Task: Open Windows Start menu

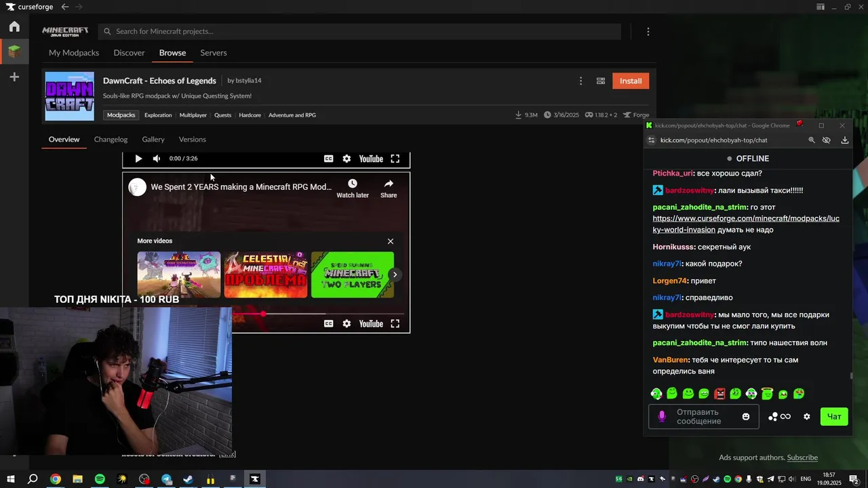Action: click(11, 479)
